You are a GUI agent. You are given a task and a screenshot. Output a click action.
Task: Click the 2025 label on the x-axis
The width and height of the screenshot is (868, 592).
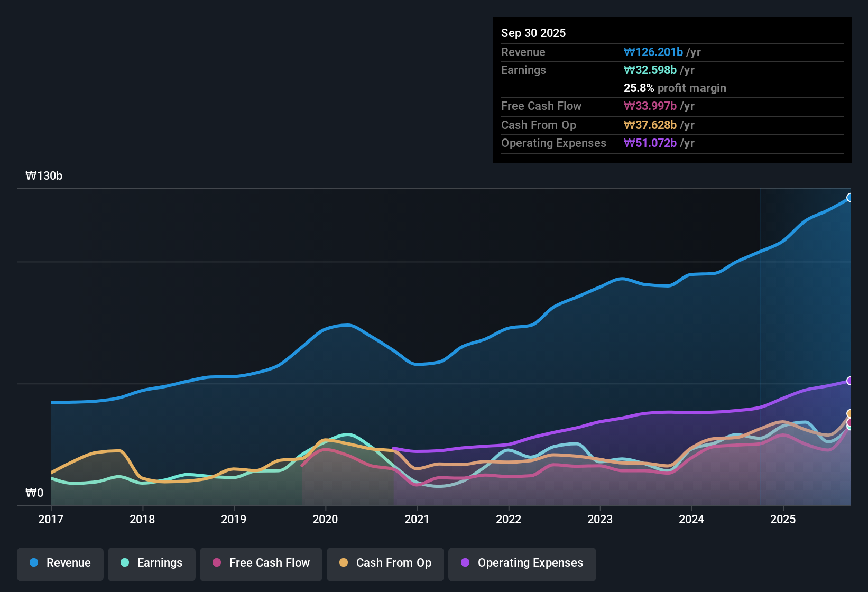click(x=784, y=520)
